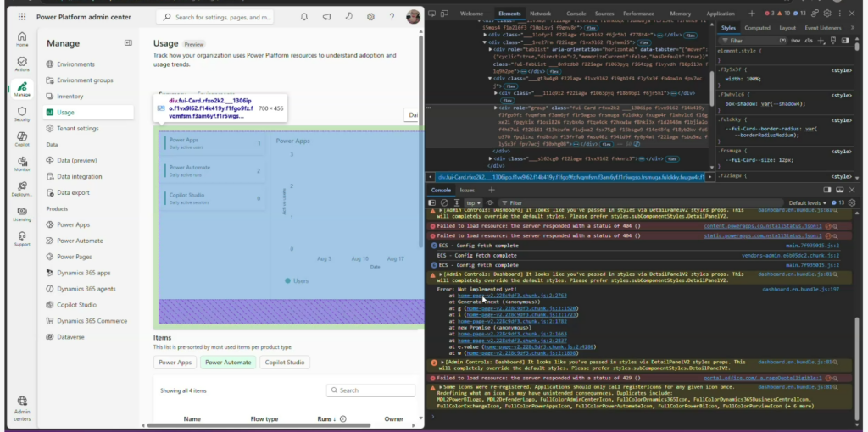Go to Home in the left rail
This screenshot has width=868, height=432.
(21, 39)
